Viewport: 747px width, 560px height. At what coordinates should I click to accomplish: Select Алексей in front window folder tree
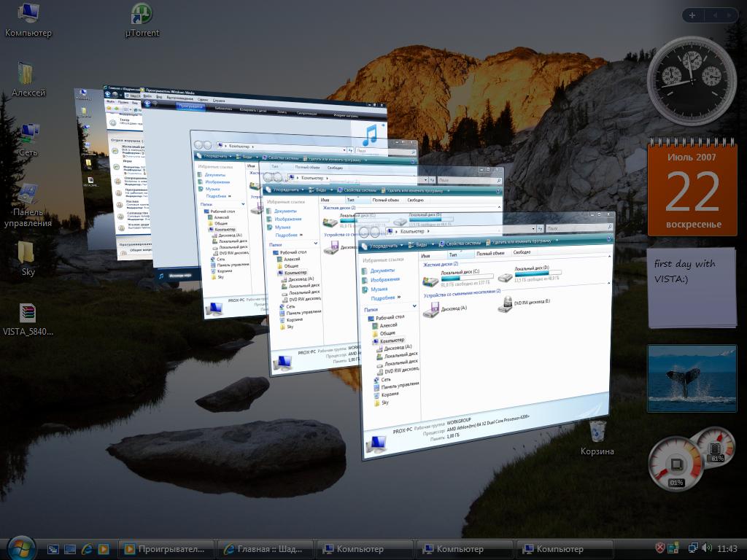384,325
